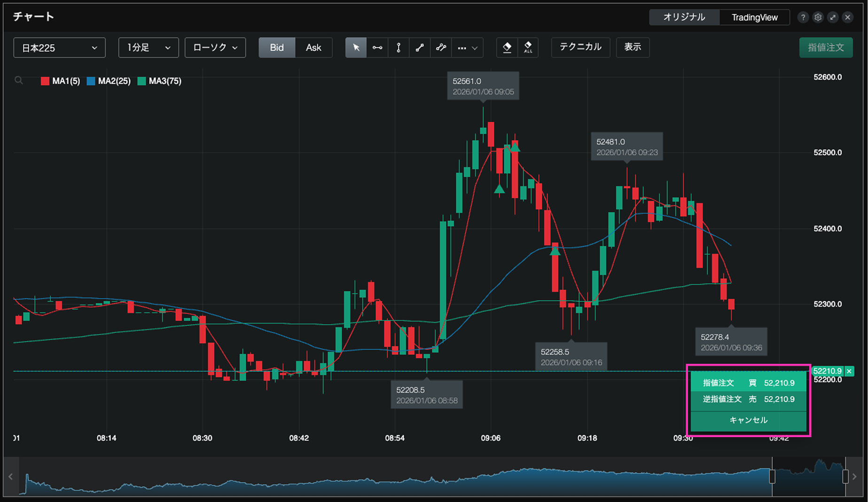Select the diagonal trend line tool
This screenshot has width=868, height=502.
pos(420,47)
